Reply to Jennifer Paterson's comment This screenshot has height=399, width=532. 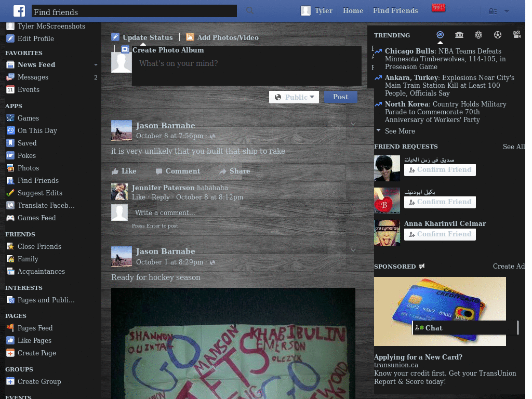coord(161,197)
